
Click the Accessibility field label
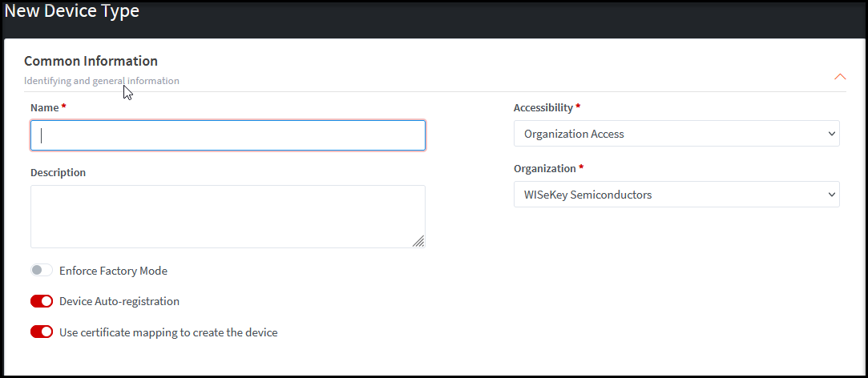(543, 107)
